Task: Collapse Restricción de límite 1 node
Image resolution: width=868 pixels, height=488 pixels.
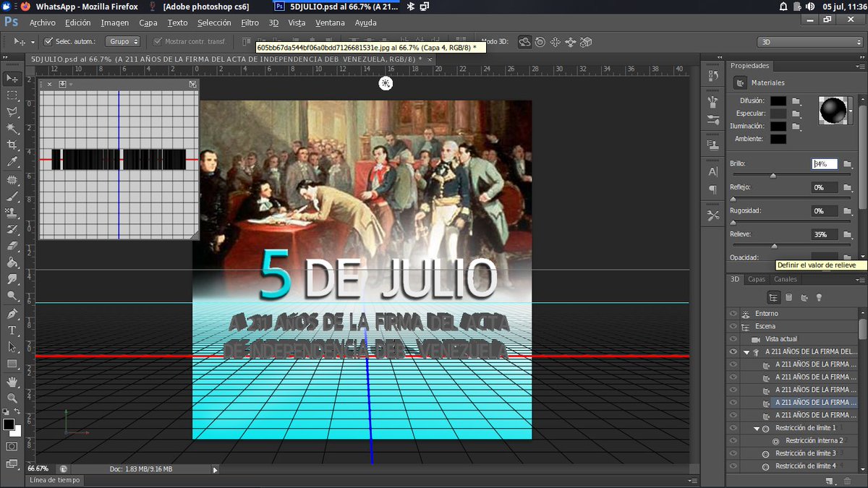Action: 757,428
